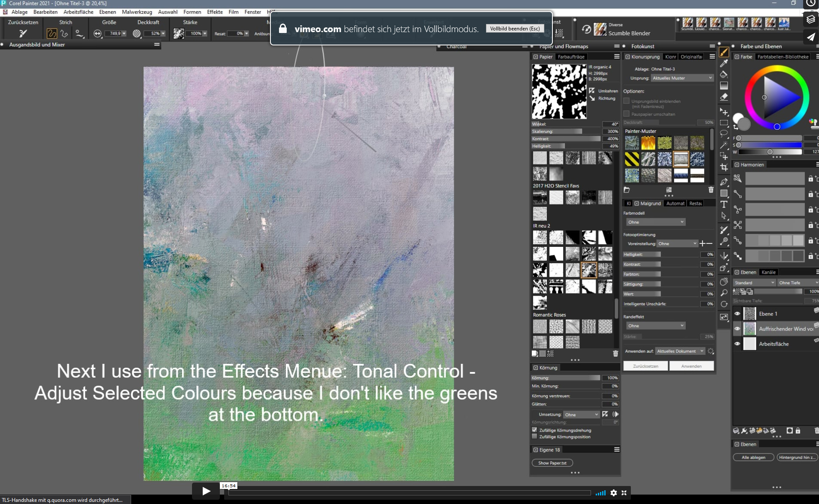Select the Lasso tool
Viewport: 819px width, 504px height.
coord(724,134)
